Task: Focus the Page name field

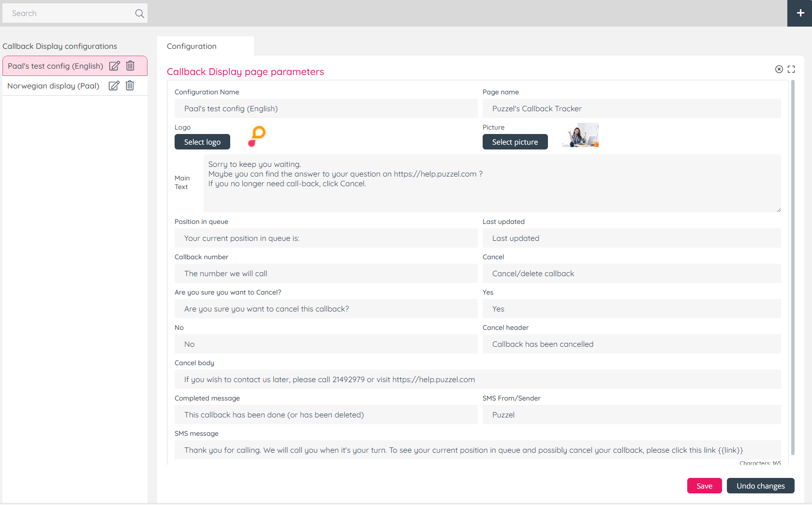Action: point(631,108)
